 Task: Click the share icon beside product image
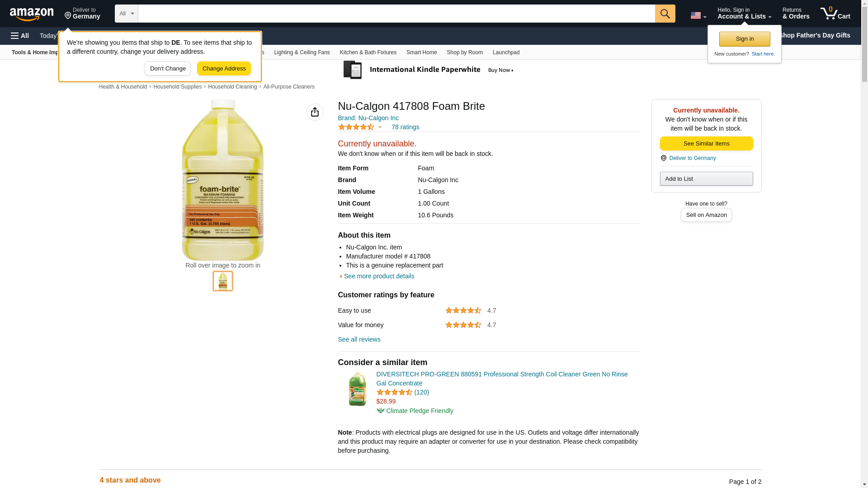pyautogui.click(x=315, y=112)
